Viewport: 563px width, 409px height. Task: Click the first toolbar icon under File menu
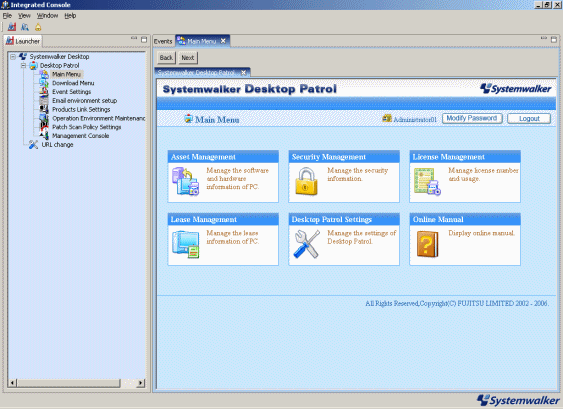click(12, 27)
